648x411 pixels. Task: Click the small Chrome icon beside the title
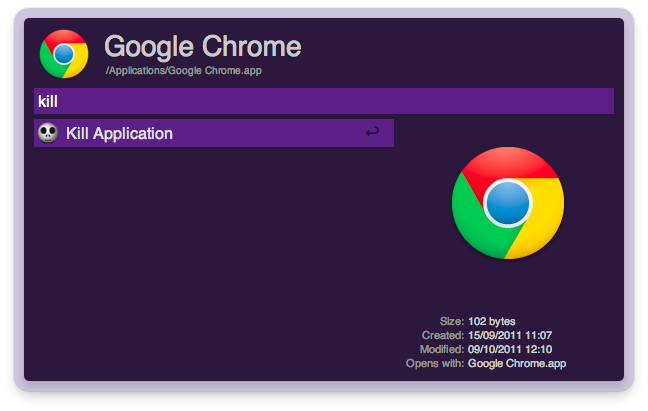(x=64, y=54)
